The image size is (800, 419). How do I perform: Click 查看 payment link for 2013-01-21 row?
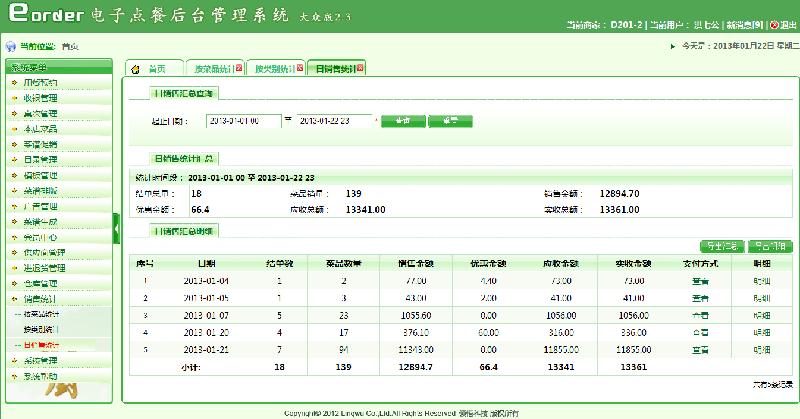700,350
